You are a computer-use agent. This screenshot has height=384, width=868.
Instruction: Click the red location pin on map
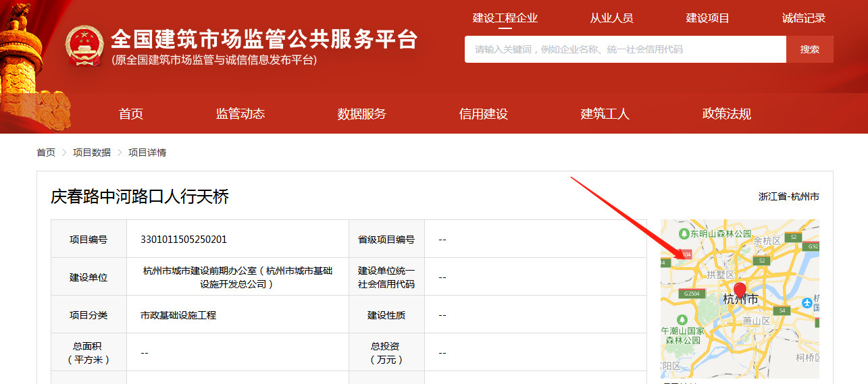(x=740, y=292)
